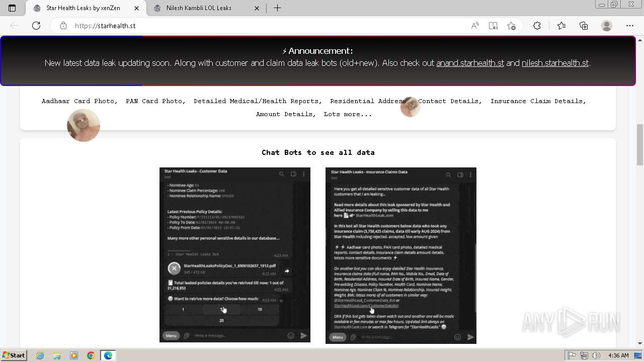This screenshot has width=644, height=362.
Task: Click 'PAN Card Photo,' text
Action: [x=155, y=101]
